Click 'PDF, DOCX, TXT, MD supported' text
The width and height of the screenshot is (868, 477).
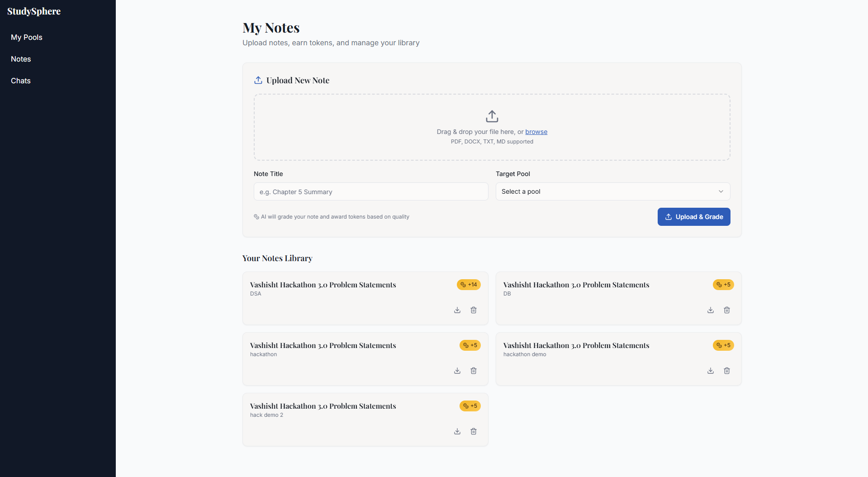(x=492, y=142)
